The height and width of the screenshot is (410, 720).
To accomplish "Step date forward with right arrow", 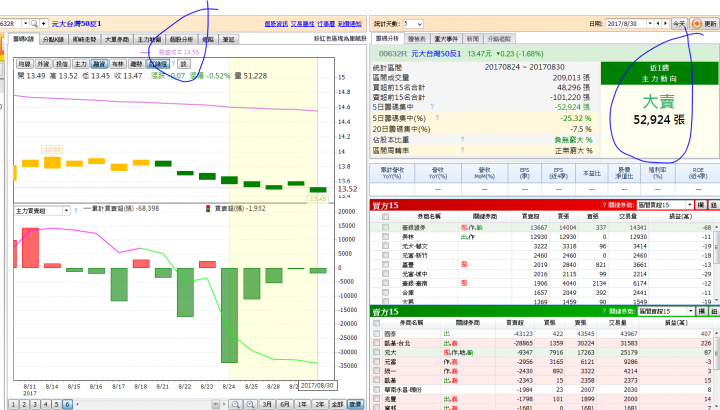I will (665, 23).
